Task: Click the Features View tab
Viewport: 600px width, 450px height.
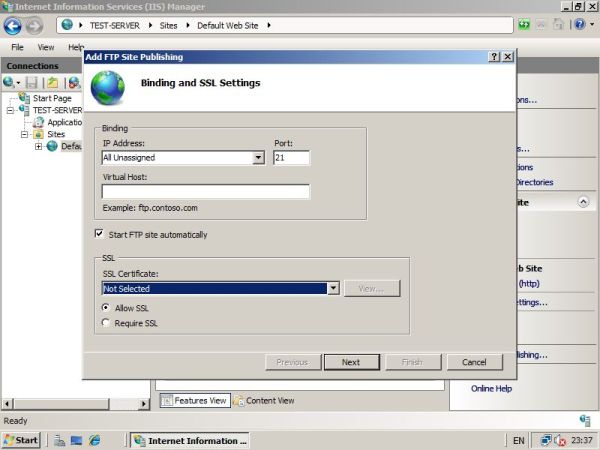Action: click(195, 401)
